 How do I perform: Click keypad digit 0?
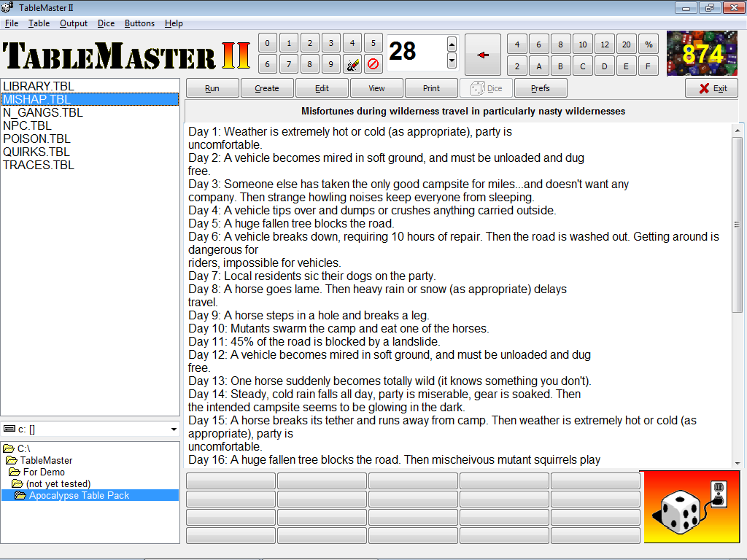coord(267,43)
